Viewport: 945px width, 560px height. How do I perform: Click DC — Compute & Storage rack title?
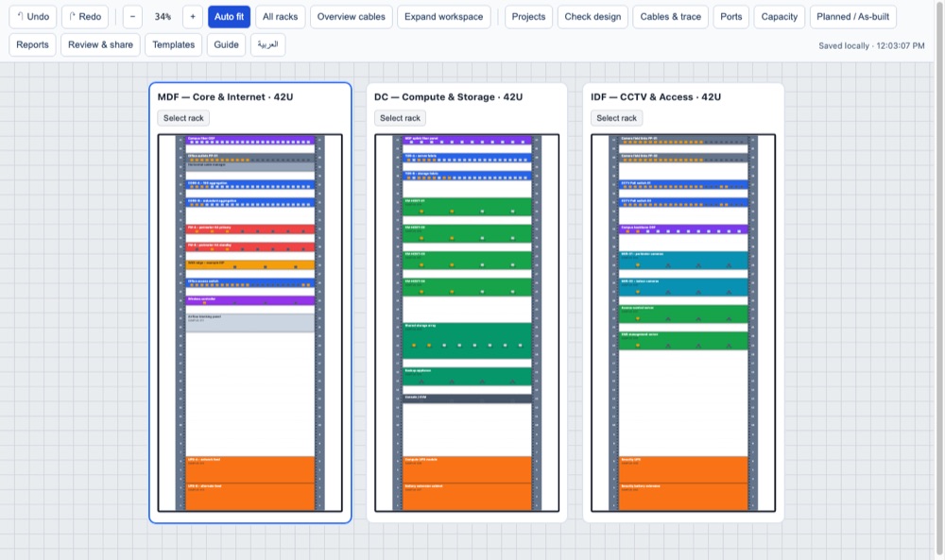coord(448,97)
